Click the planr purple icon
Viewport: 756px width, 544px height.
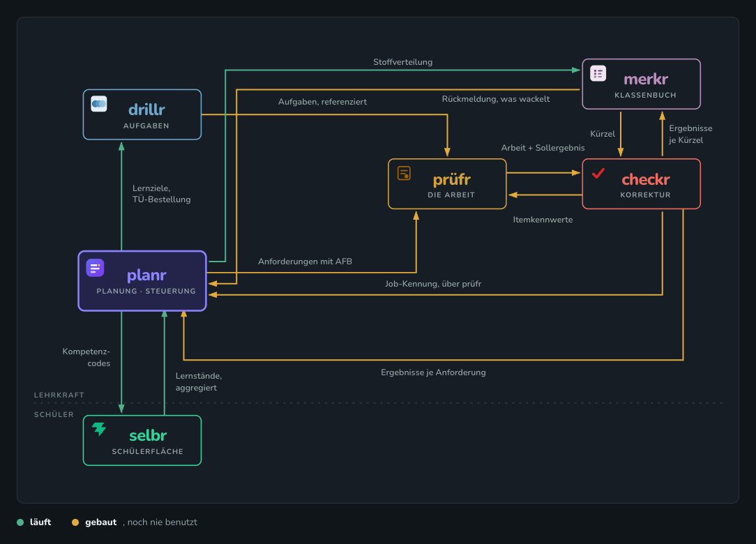[95, 268]
